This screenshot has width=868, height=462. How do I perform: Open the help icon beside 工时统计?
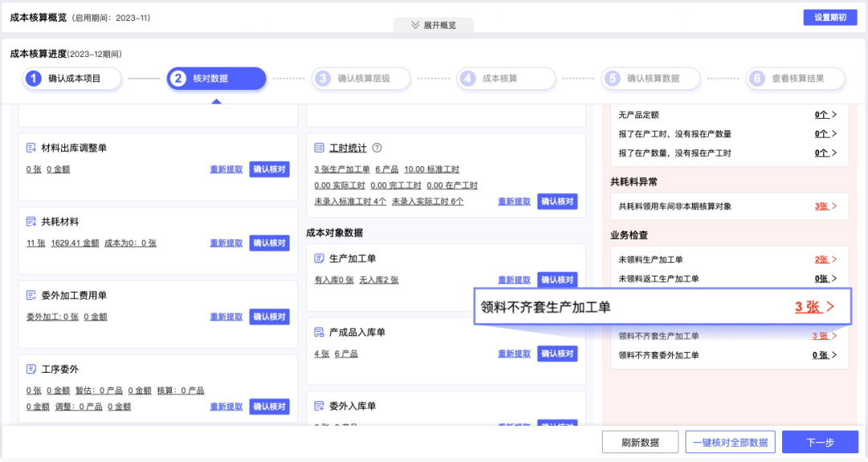point(377,148)
